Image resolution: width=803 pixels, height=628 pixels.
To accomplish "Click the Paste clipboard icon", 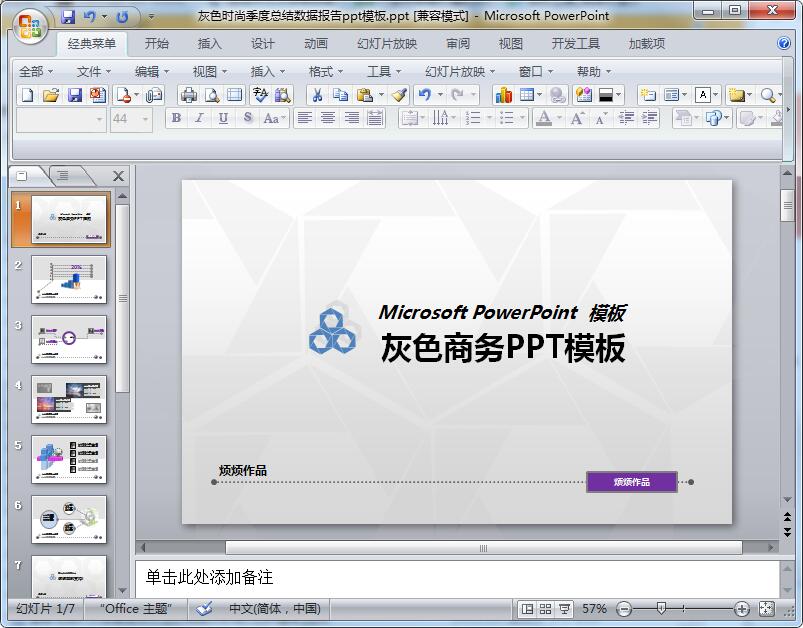I will coord(364,95).
